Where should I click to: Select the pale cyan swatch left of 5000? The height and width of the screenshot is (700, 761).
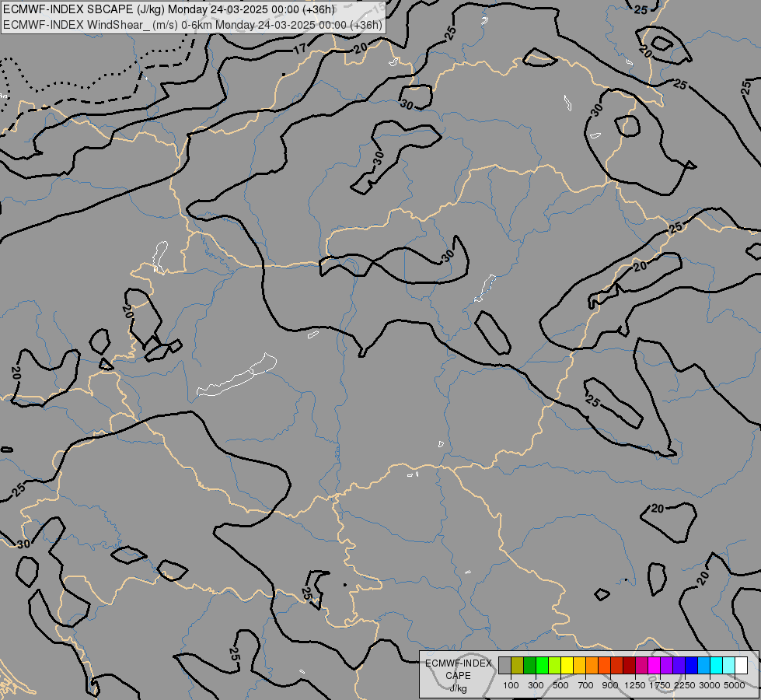coord(729,665)
